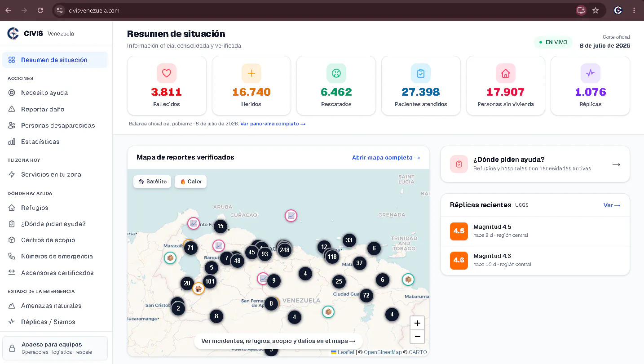
Task: Select Números de emergencia
Action: point(55,256)
